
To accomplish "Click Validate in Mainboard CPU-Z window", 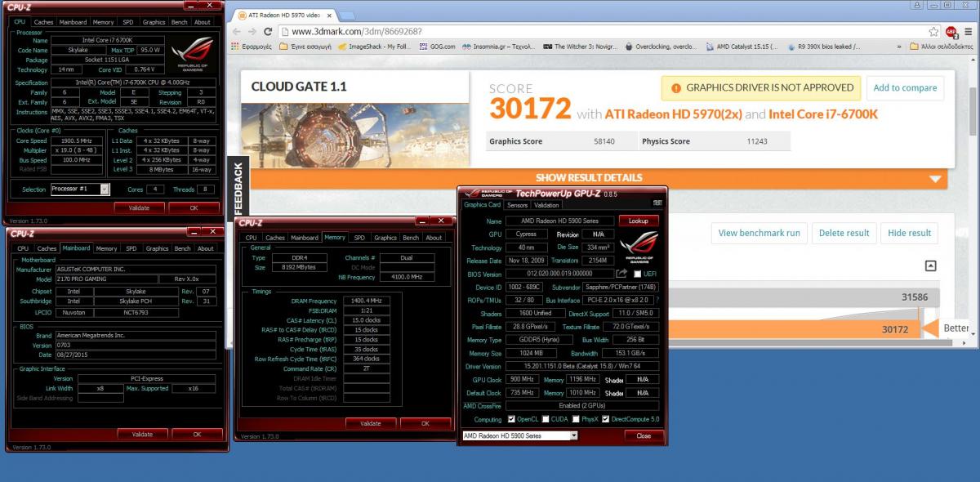I will tap(142, 434).
